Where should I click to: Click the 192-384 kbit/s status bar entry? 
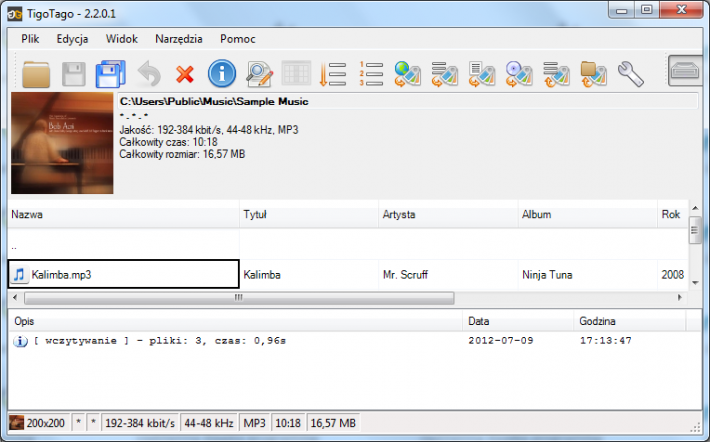coord(140,423)
